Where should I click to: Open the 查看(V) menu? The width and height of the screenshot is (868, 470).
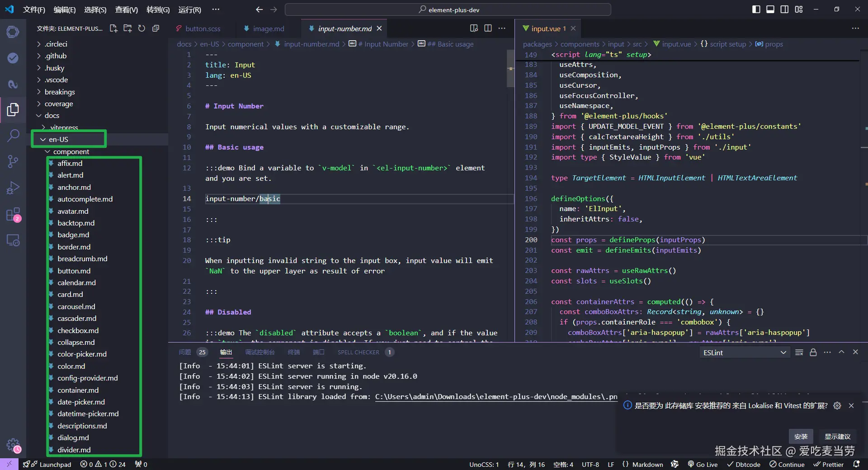click(x=126, y=9)
